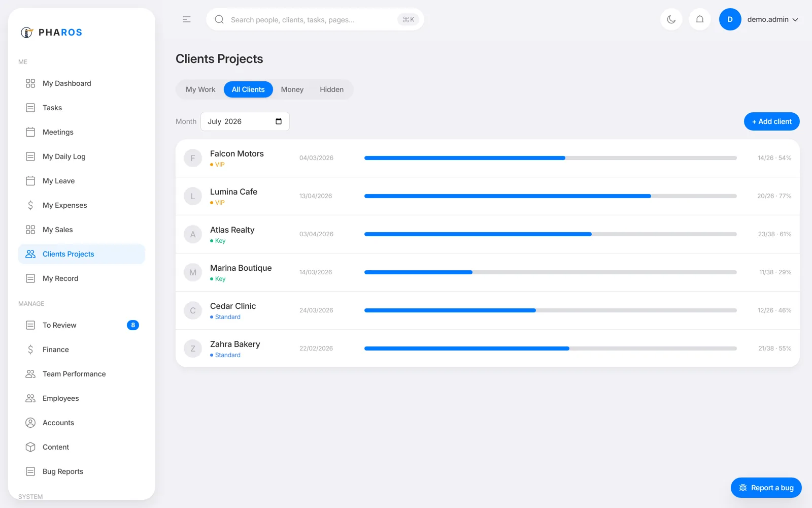Toggle dark mode with the moon icon

[x=671, y=19]
